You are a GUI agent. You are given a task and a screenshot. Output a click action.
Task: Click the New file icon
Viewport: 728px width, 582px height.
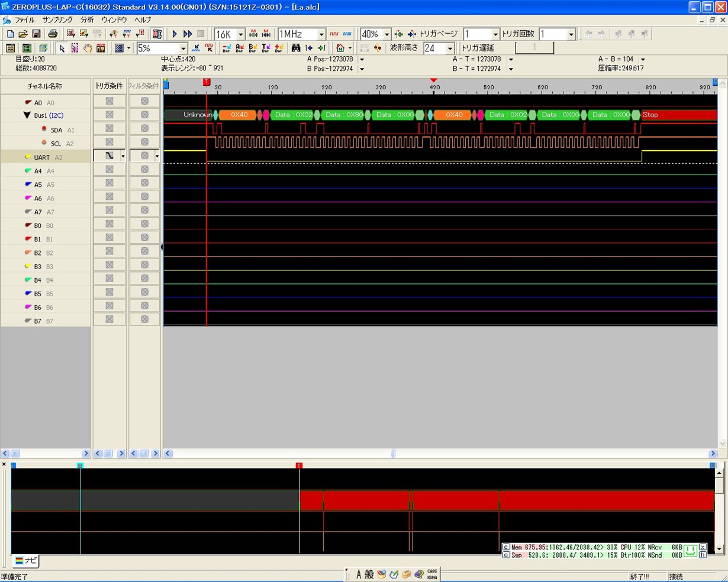tap(10, 34)
